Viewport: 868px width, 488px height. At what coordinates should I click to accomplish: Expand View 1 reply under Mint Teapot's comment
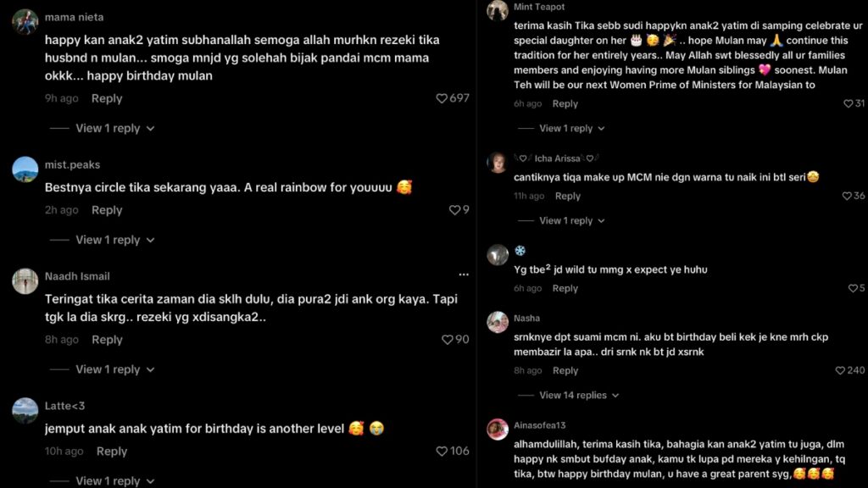[x=565, y=128]
